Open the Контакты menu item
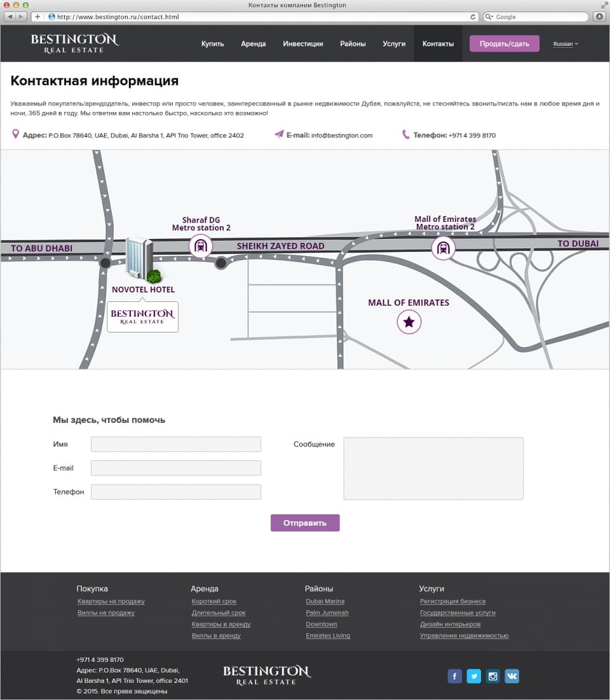Screen dimensions: 610x700 [438, 44]
